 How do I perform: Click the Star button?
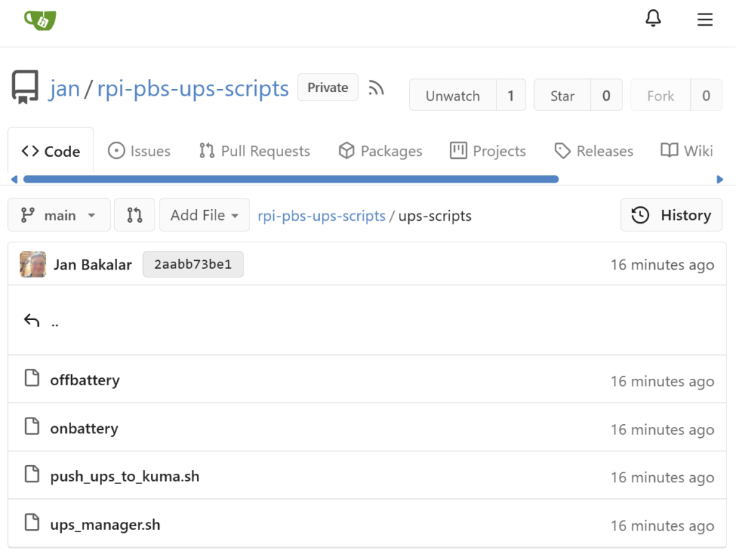(563, 94)
